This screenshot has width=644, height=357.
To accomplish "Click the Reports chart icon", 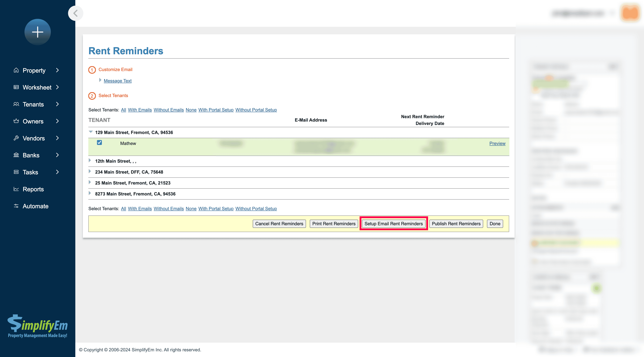I will 16,189.
